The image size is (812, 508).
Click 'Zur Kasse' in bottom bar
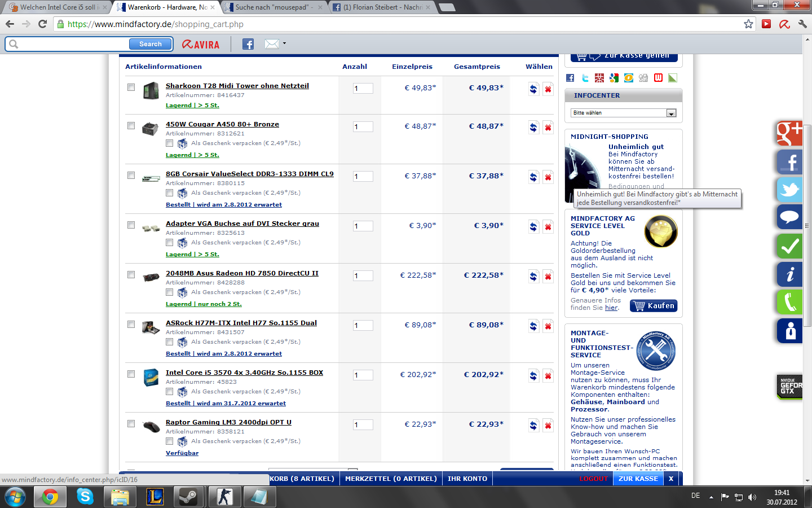tap(638, 479)
